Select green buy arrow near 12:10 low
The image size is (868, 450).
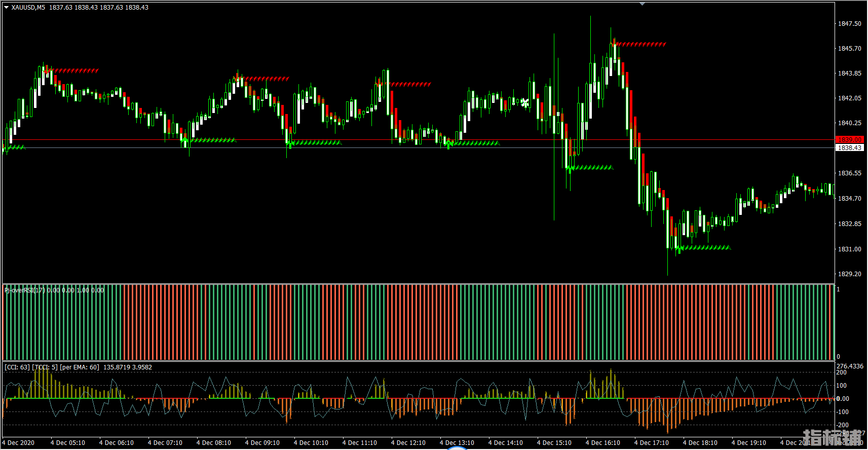(448, 144)
